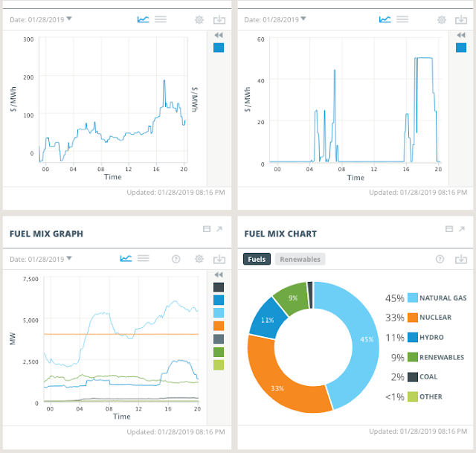Open date dropdown in top-left chart
Image resolution: width=476 pixels, height=453 pixels.
coord(41,20)
